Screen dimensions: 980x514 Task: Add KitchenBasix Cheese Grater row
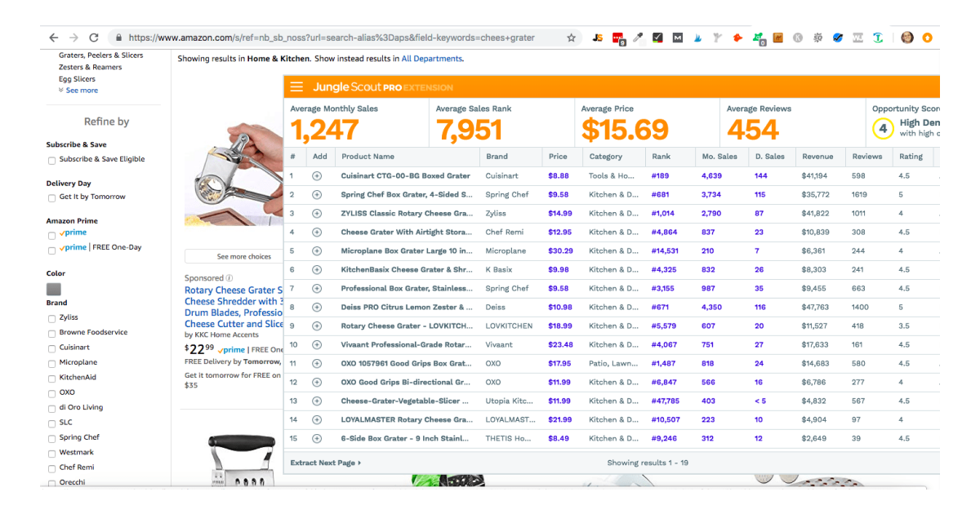point(317,269)
